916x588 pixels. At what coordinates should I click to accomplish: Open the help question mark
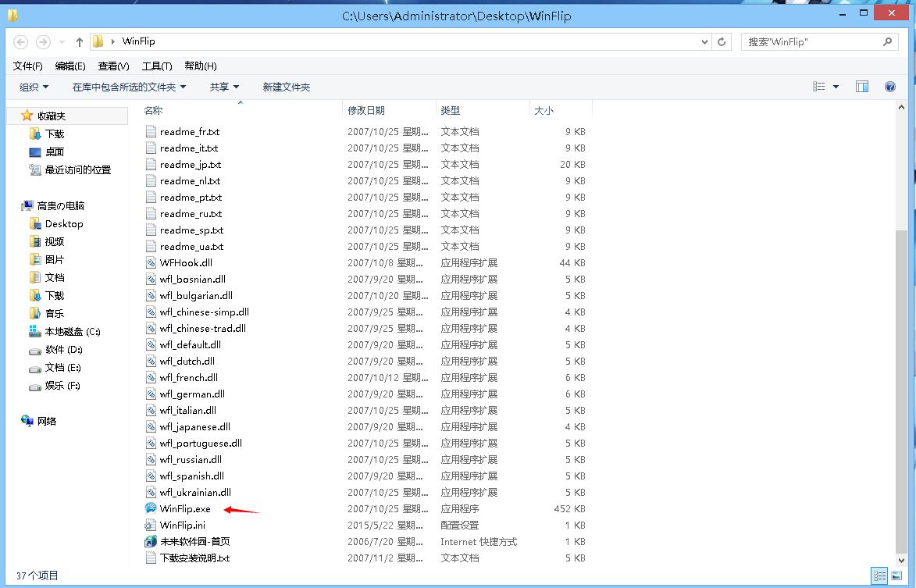889,87
